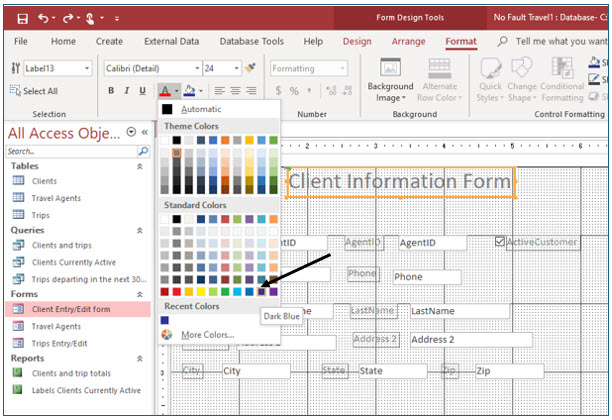Open More Colors dialog

pyautogui.click(x=219, y=335)
